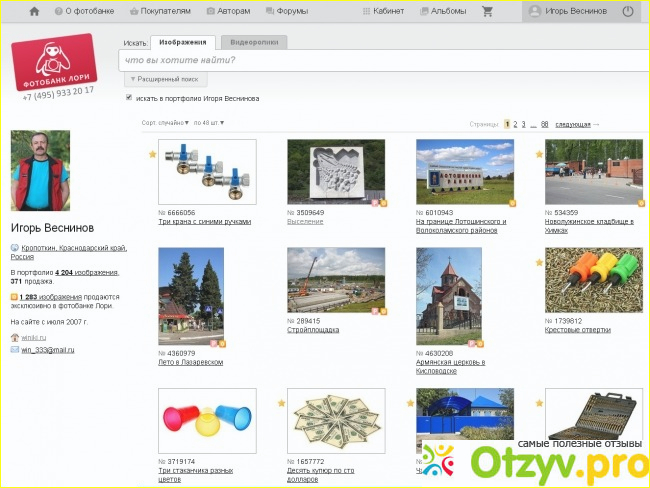Go to the 'следующая' next page link

pos(575,124)
